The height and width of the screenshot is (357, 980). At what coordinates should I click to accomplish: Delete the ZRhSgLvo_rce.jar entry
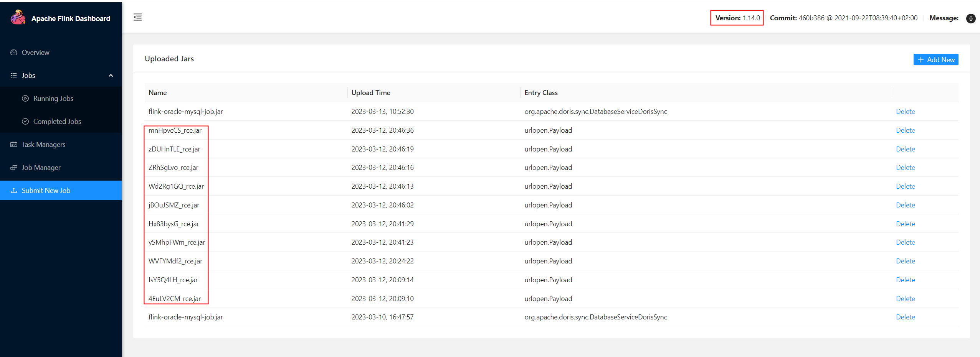point(906,168)
